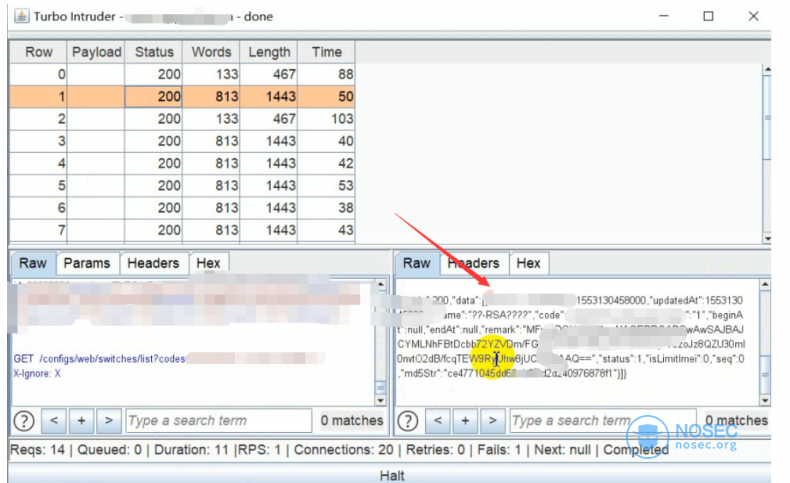Viewport: 790px width, 483px height.
Task: Open the request Headers tab
Action: (154, 263)
